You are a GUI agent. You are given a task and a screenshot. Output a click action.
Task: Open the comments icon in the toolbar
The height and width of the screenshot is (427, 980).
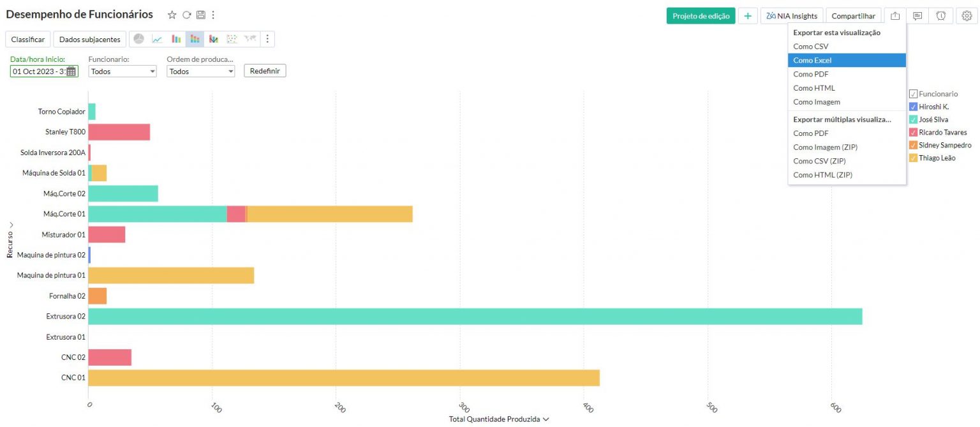tap(917, 16)
